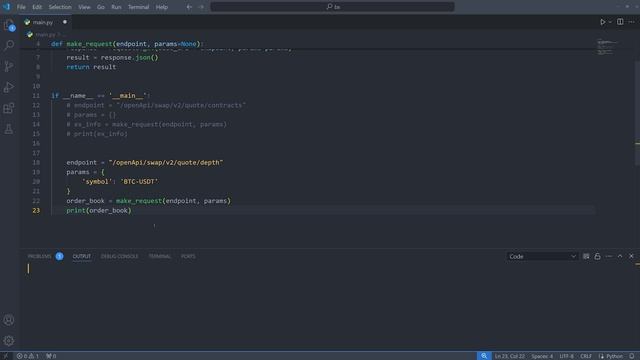Switch to the Debug Console tab
This screenshot has width=640, height=360.
[x=119, y=256]
